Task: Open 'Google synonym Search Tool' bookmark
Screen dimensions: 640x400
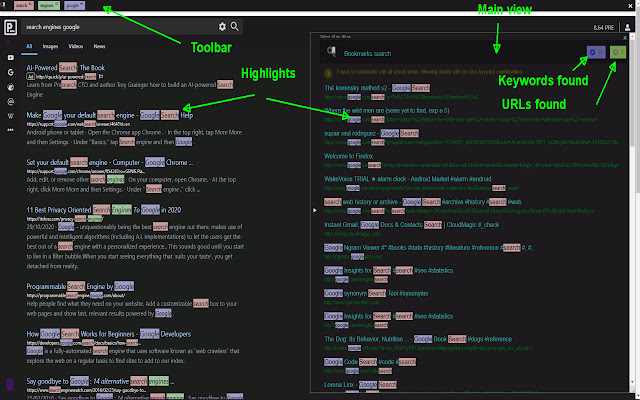Action: (x=376, y=293)
